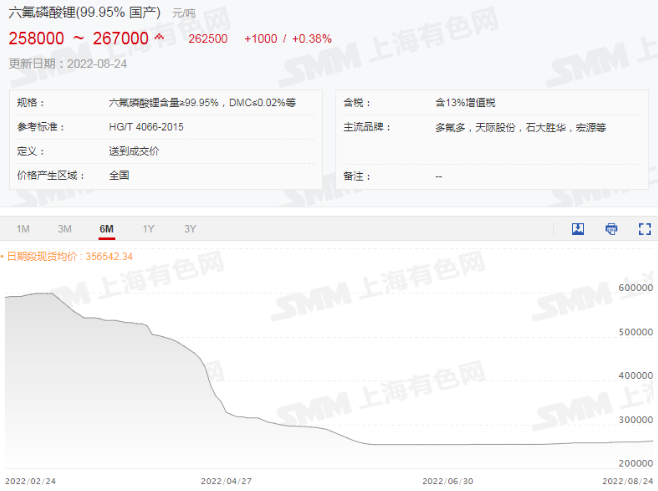Open the chart in fullscreen
The width and height of the screenshot is (658, 491).
pyautogui.click(x=645, y=229)
